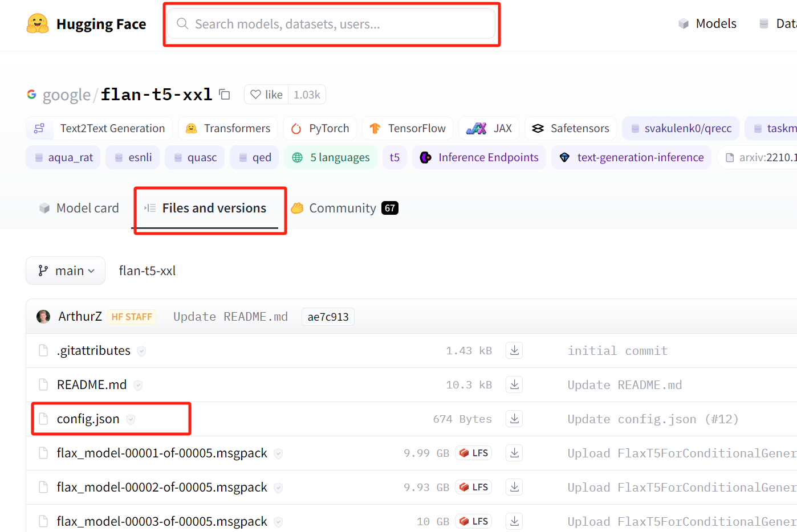Select the JAX tag
The height and width of the screenshot is (532, 797).
(489, 129)
